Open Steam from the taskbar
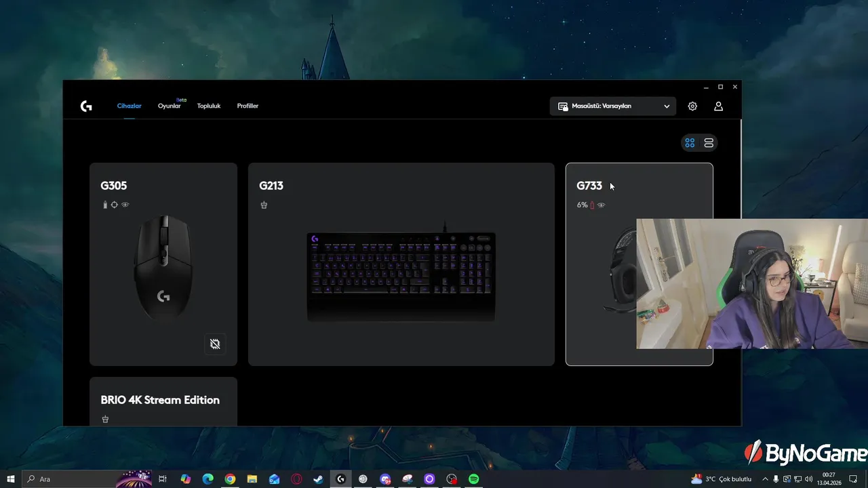The width and height of the screenshot is (868, 488). (318, 479)
